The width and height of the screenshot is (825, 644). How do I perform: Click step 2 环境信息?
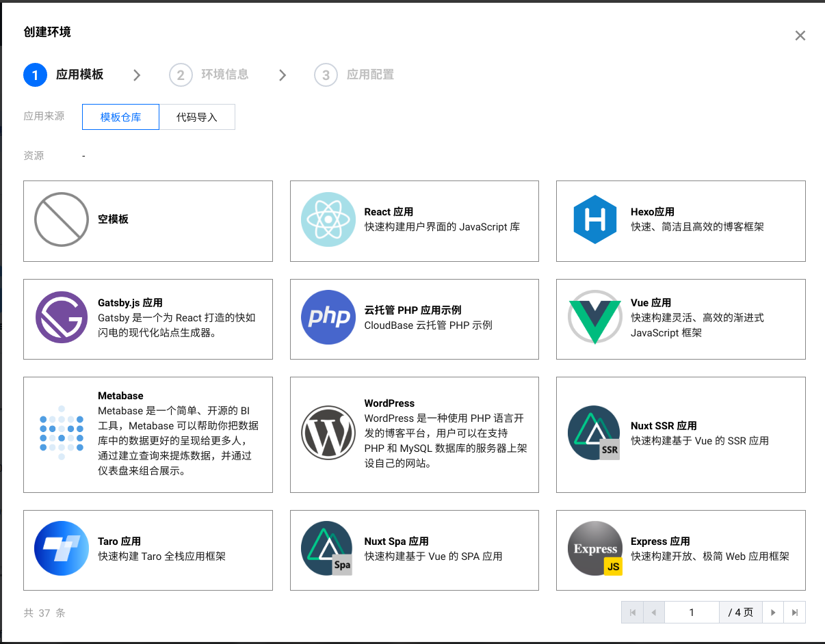pyautogui.click(x=209, y=75)
